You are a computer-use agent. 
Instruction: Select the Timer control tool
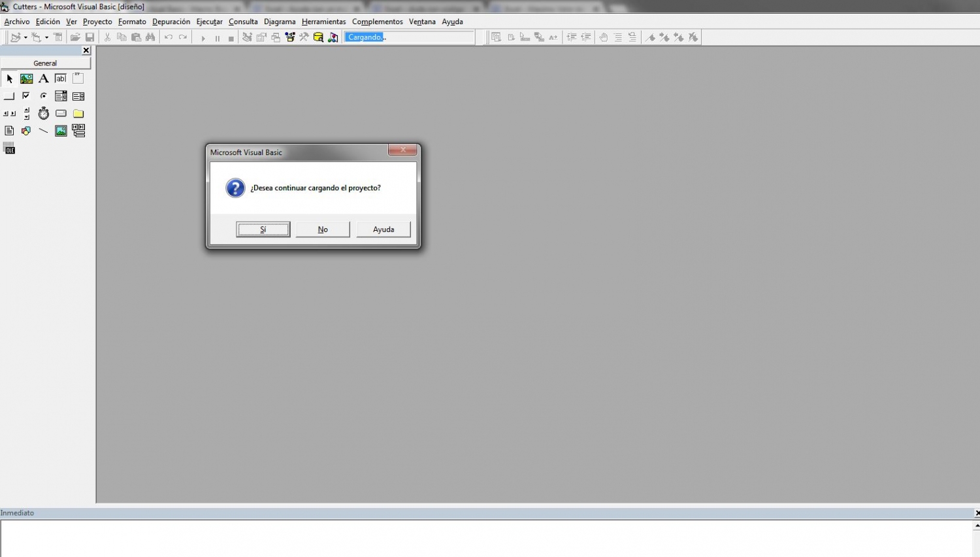pos(44,114)
